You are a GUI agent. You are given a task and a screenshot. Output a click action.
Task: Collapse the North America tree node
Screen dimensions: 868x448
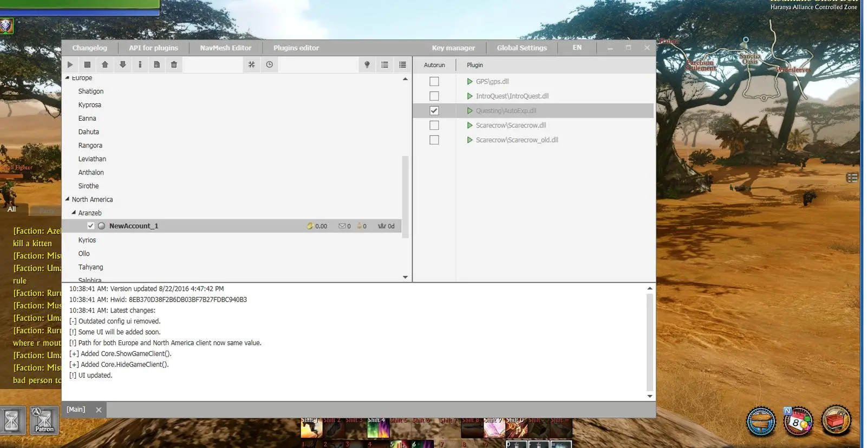pyautogui.click(x=68, y=199)
